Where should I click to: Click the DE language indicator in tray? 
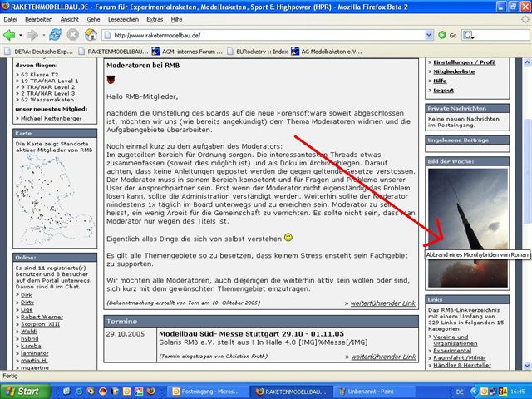[x=460, y=392]
